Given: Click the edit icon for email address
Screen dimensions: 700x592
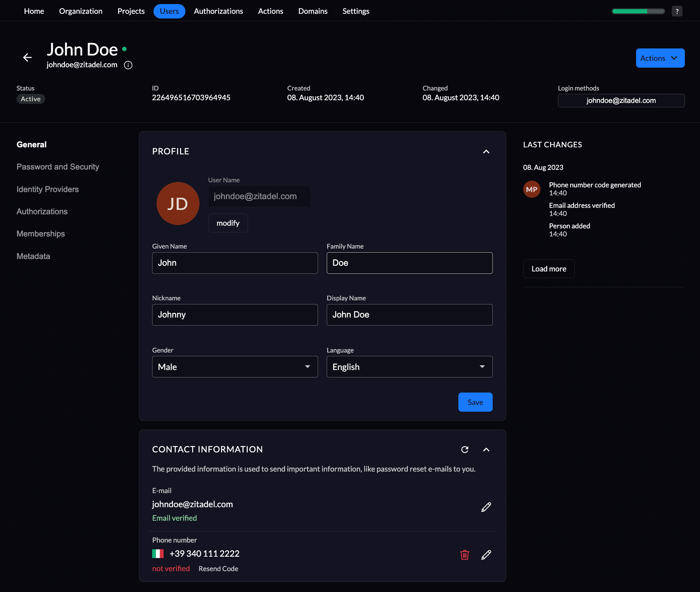Looking at the screenshot, I should [x=486, y=508].
